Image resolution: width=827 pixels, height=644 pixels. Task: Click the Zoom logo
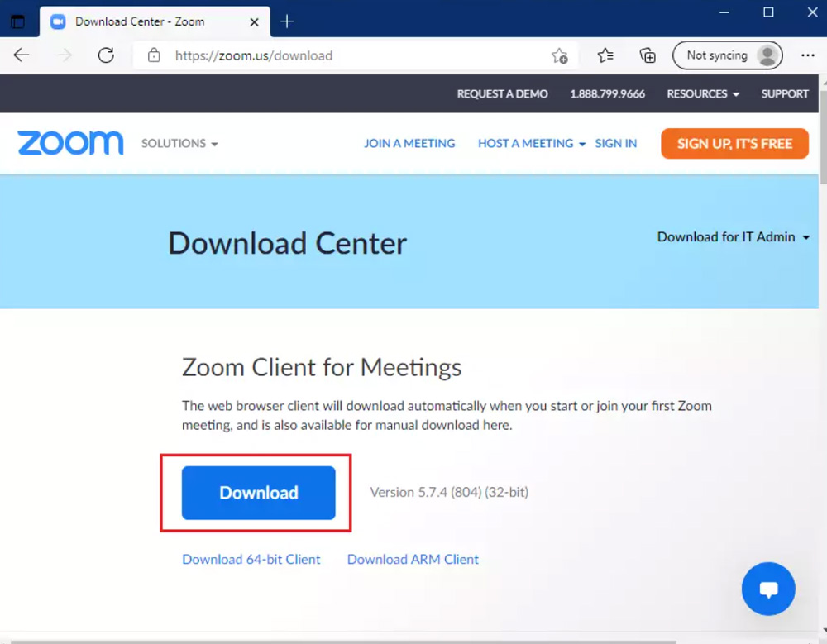pos(70,143)
